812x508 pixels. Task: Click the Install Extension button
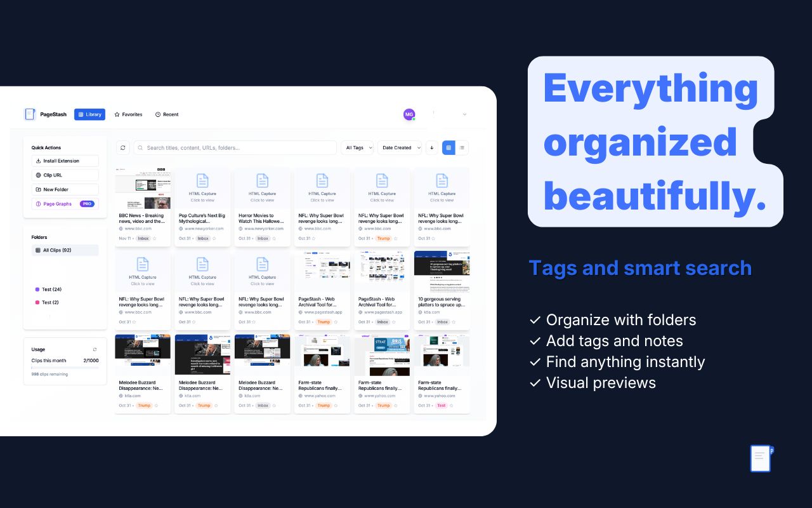click(65, 161)
